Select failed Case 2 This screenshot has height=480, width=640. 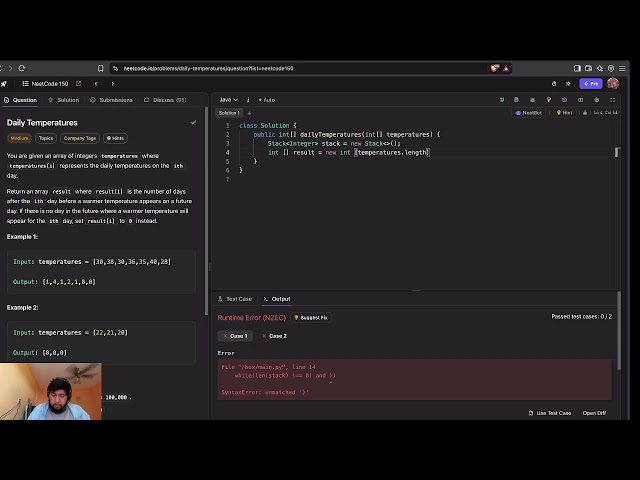pyautogui.click(x=274, y=336)
